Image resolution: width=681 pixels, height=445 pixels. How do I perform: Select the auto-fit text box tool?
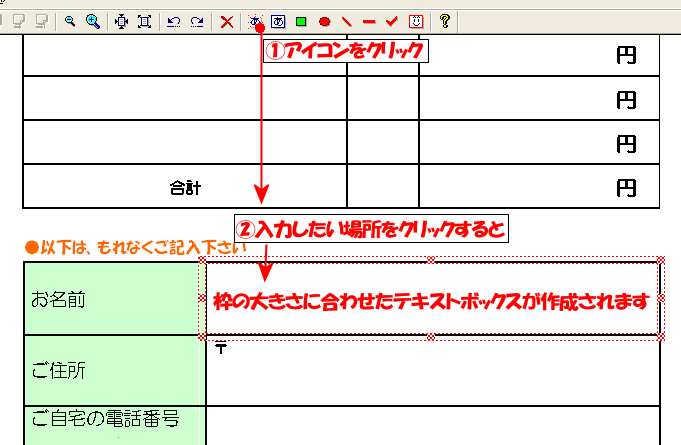(256, 20)
